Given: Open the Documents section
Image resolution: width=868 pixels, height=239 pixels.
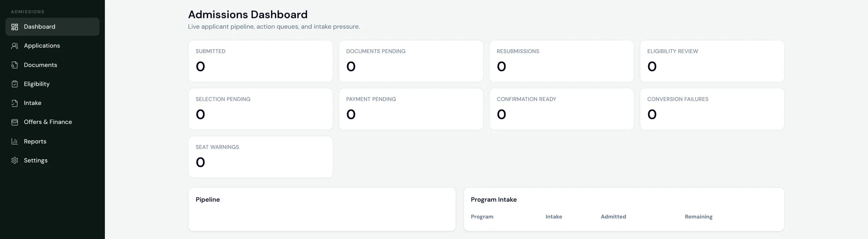Looking at the screenshot, I should pos(52,65).
